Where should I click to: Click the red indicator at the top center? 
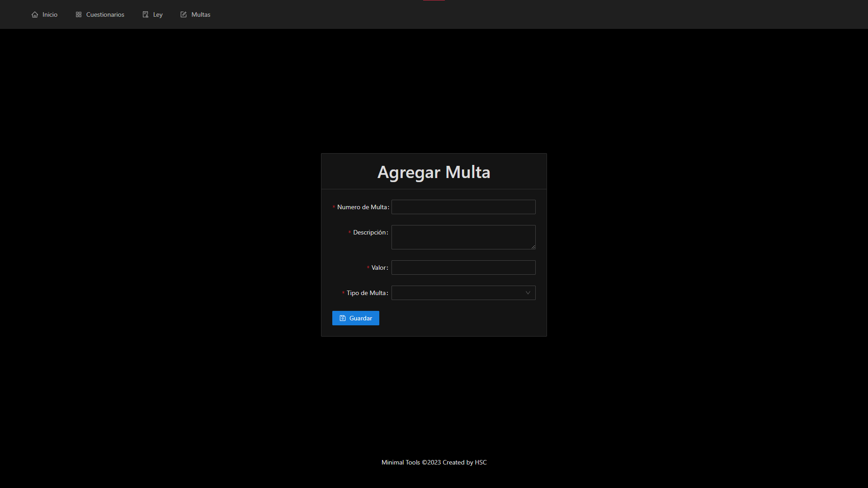[x=433, y=0]
